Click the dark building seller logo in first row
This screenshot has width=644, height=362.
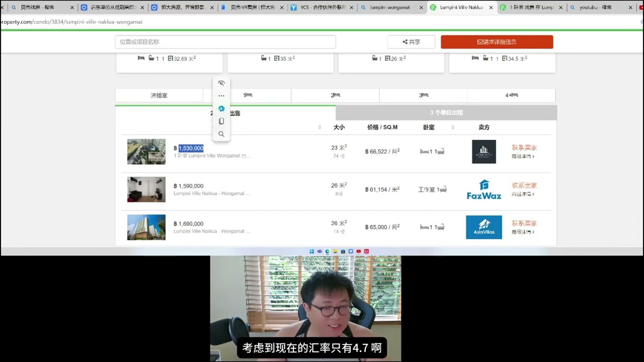point(484,151)
